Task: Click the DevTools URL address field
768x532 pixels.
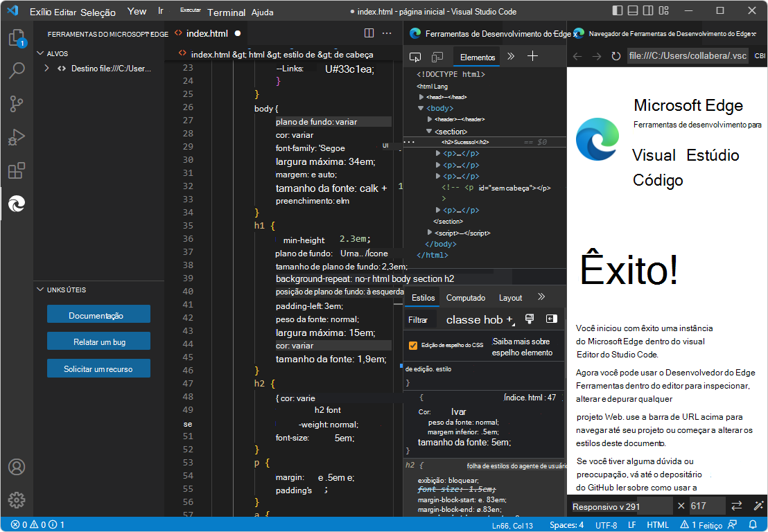Action: (687, 55)
